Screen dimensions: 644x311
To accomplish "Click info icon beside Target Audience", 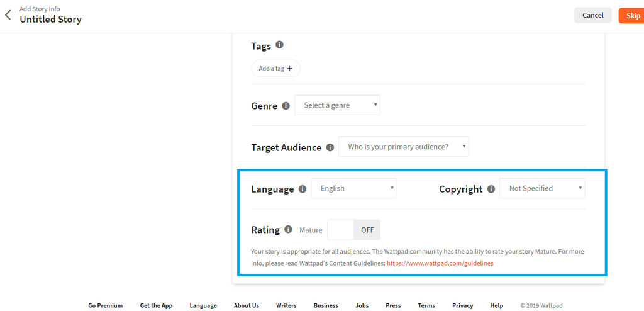I will (x=330, y=147).
